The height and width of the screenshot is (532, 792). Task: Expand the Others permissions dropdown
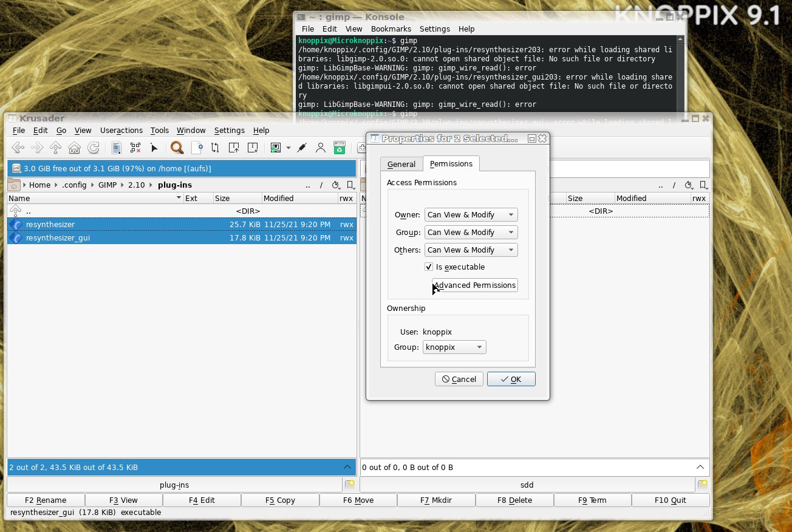[x=471, y=250]
